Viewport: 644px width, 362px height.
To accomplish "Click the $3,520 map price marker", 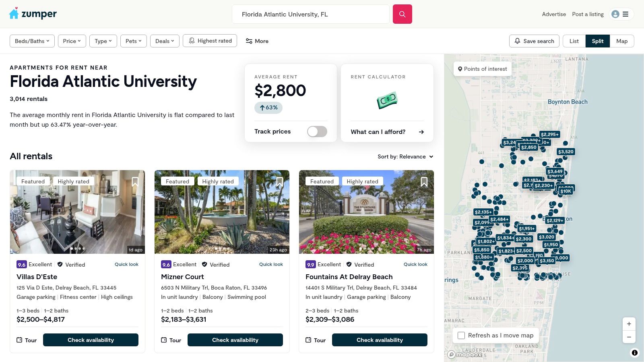I will 566,152.
